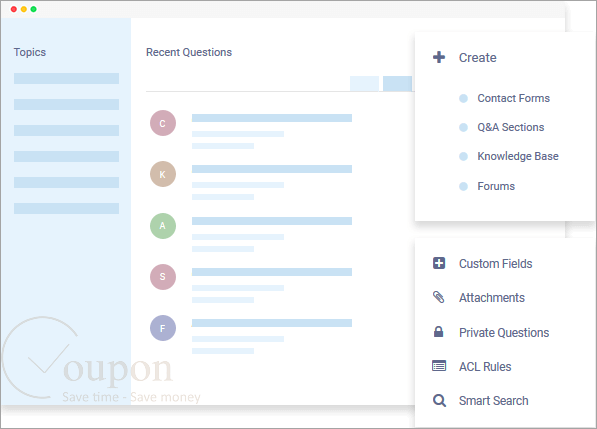Select the first topic placeholder under Topics
The height and width of the screenshot is (429, 597).
[x=67, y=78]
